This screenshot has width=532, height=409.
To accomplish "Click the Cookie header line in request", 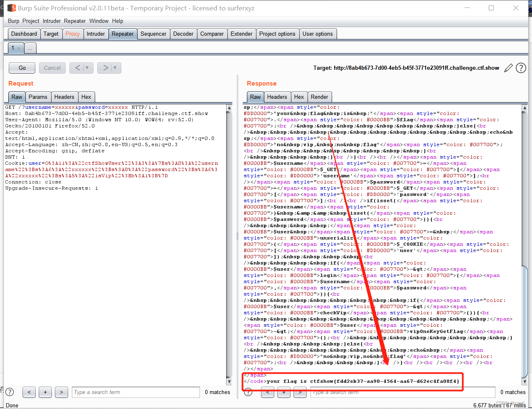I will pyautogui.click(x=111, y=169).
